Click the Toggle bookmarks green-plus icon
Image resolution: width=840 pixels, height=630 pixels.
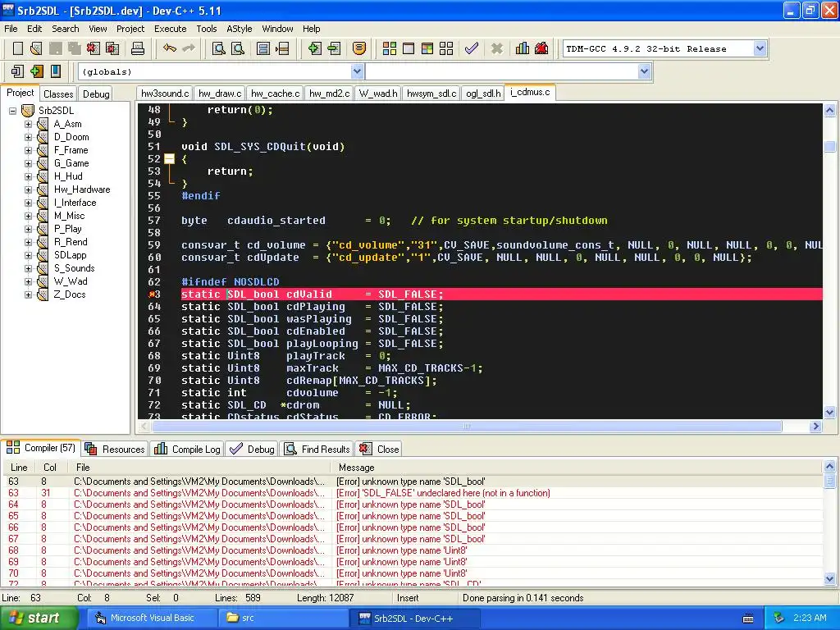(x=36, y=71)
